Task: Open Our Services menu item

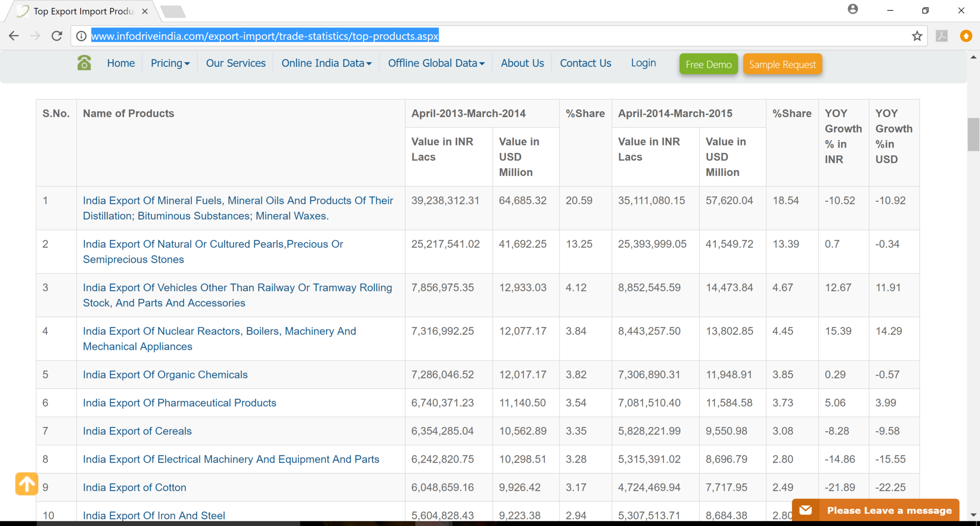Action: click(236, 63)
